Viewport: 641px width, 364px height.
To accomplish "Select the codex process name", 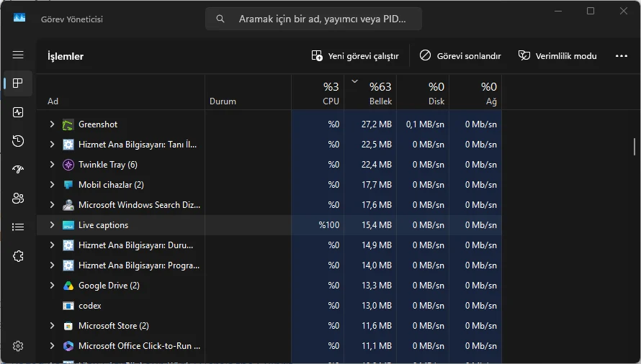I will [x=90, y=306].
